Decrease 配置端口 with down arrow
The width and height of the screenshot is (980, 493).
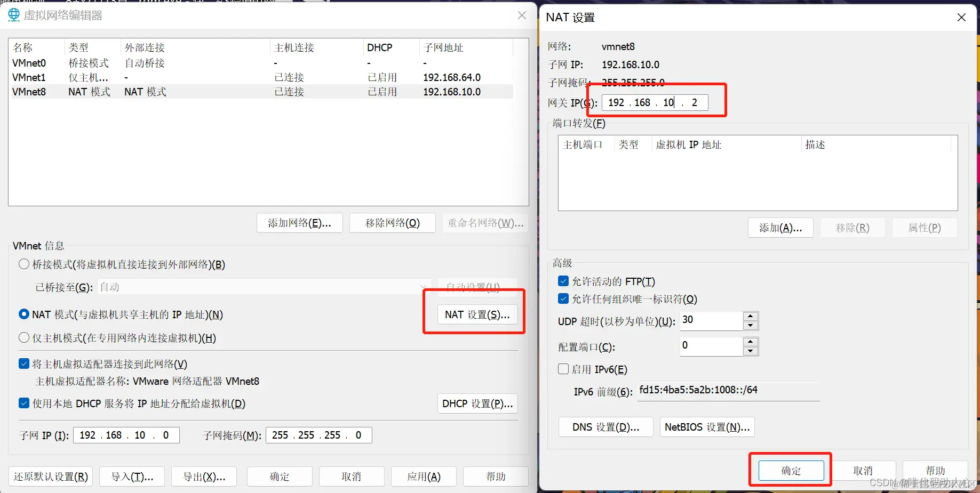click(x=751, y=351)
